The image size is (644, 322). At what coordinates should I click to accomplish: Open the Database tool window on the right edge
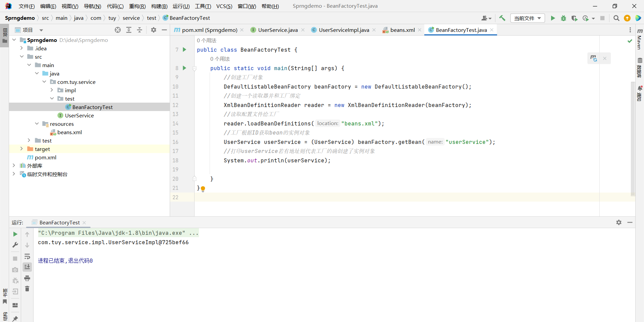(640, 68)
